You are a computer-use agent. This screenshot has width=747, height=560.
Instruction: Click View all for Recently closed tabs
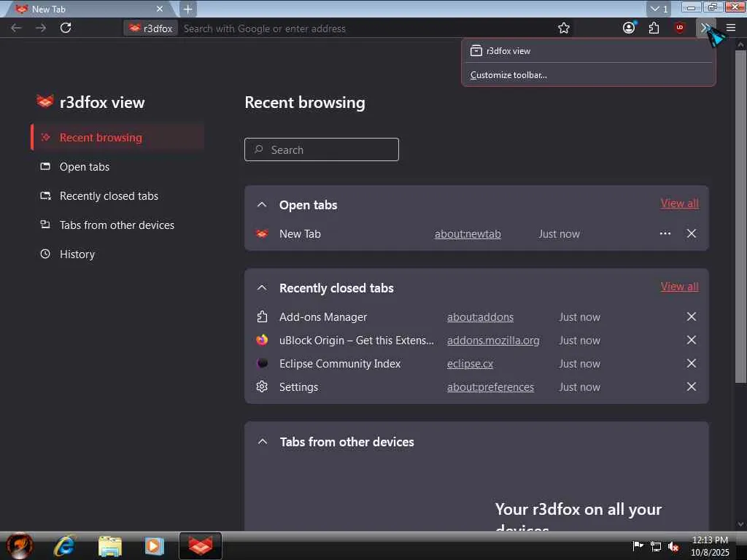point(679,286)
